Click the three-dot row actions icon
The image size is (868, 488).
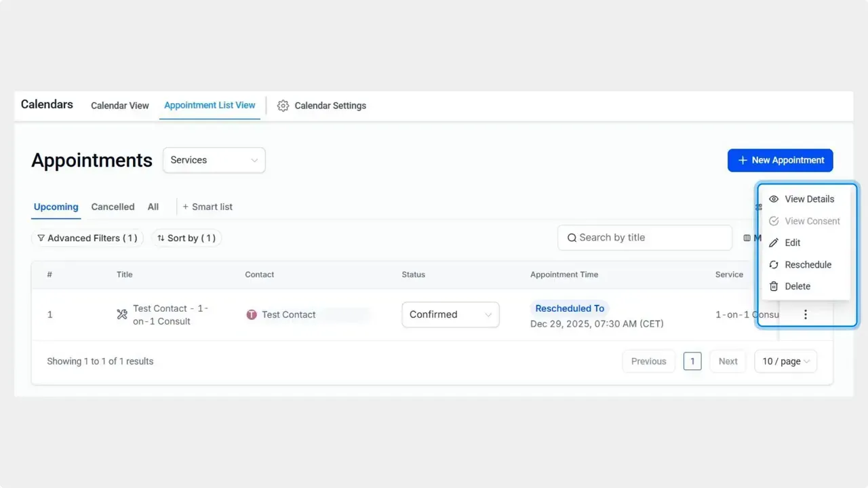point(805,314)
